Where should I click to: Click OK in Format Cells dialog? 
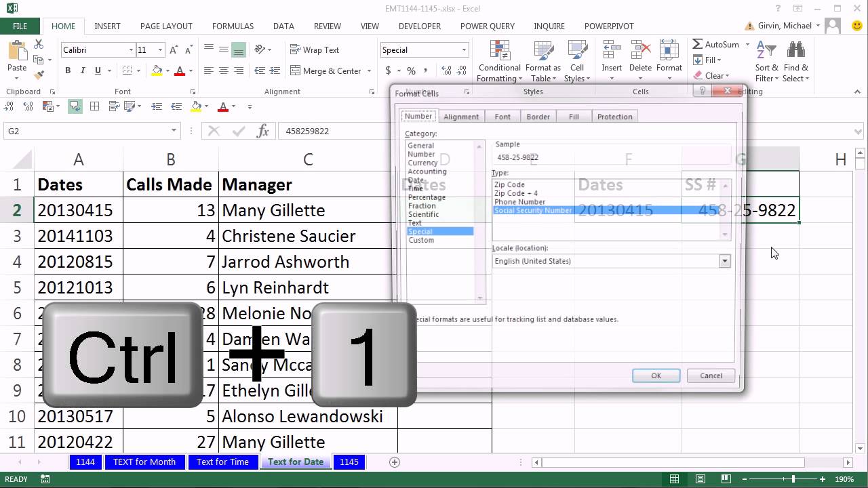coord(656,375)
